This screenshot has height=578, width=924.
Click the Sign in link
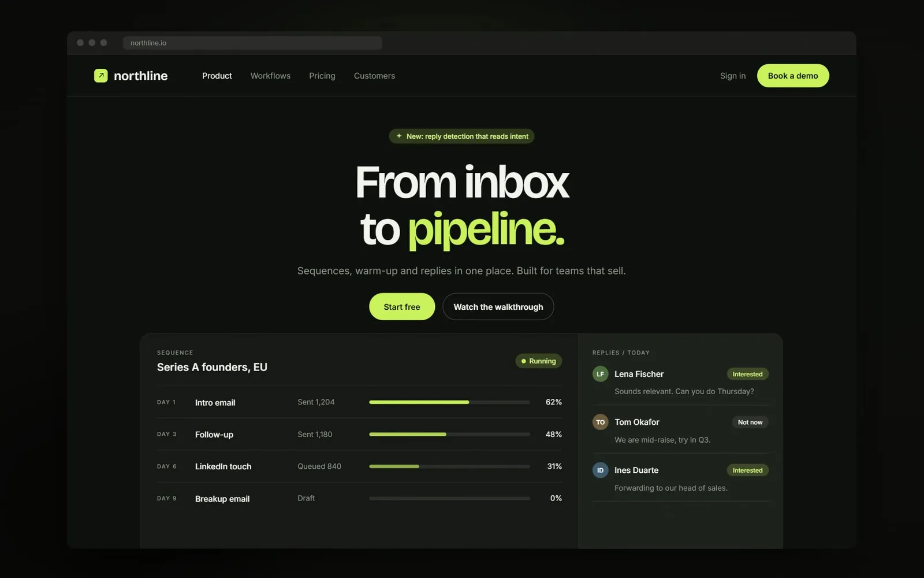pyautogui.click(x=732, y=76)
